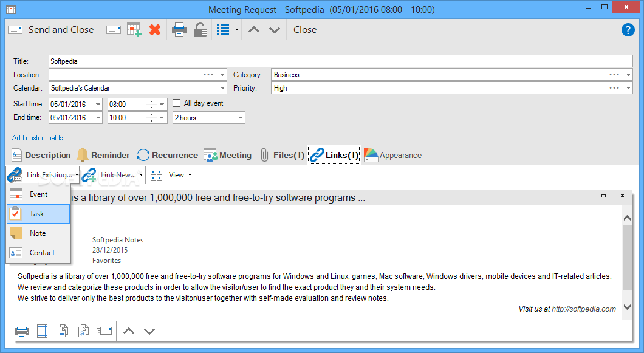Click the top toolbar printer icon
This screenshot has height=353, width=644.
[x=179, y=30]
